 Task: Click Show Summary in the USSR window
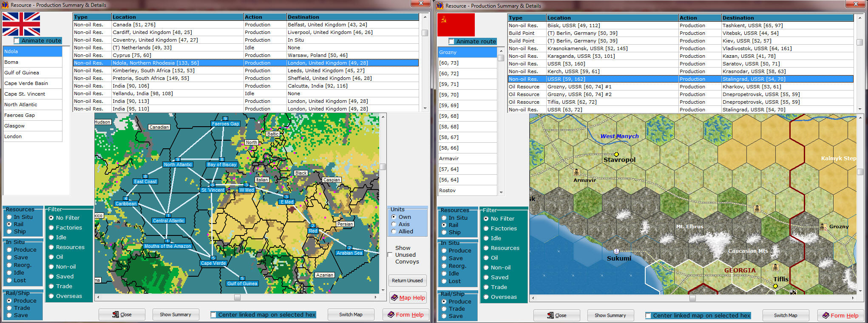pos(610,315)
